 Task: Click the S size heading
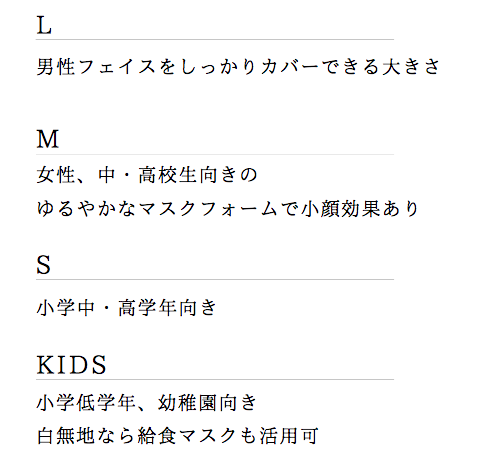(x=44, y=265)
